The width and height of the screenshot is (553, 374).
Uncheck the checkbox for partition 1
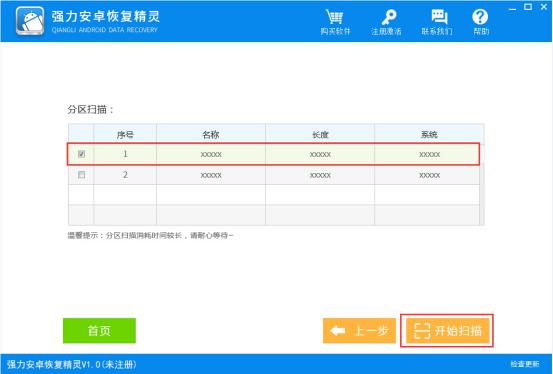click(81, 154)
